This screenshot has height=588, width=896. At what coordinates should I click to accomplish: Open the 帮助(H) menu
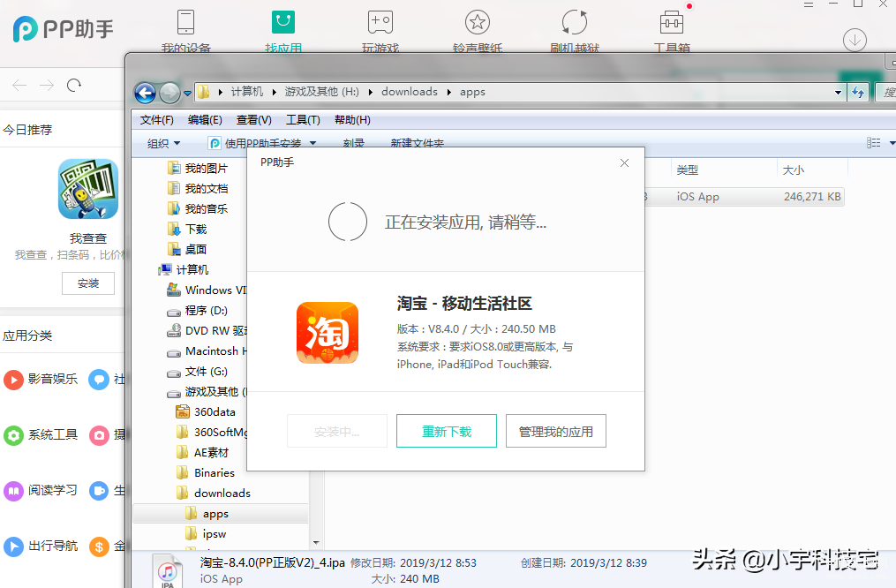352,120
